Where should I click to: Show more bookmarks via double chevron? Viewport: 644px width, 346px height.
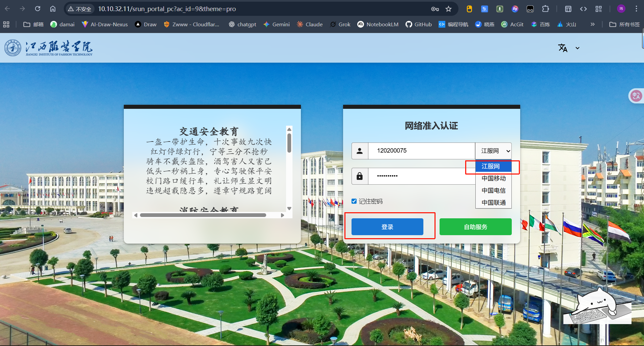click(592, 24)
